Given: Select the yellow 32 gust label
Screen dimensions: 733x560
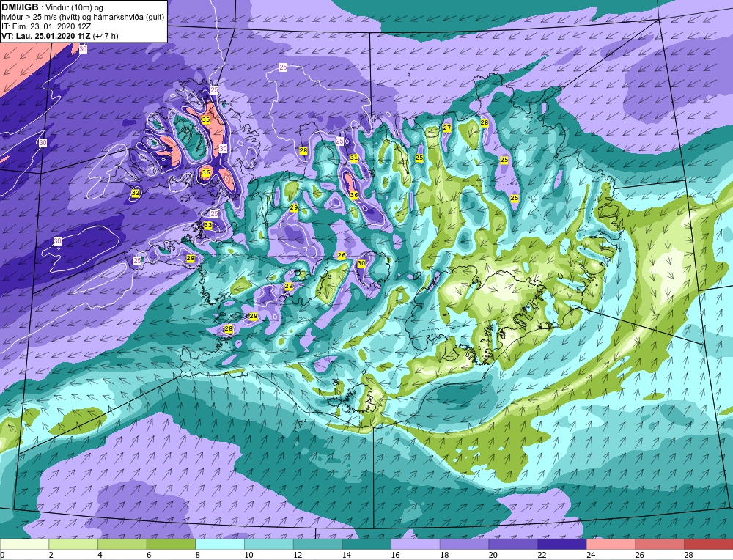Looking at the screenshot, I should pyautogui.click(x=136, y=193).
